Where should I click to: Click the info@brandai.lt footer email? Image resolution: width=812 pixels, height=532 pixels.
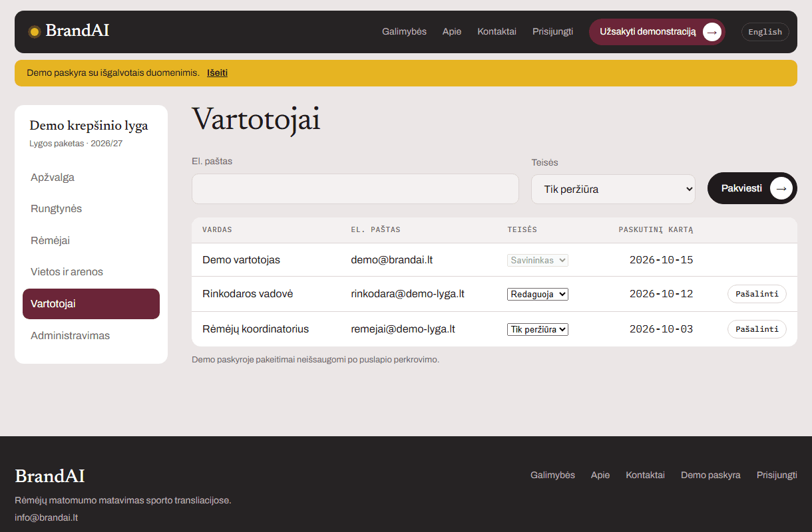tap(46, 517)
